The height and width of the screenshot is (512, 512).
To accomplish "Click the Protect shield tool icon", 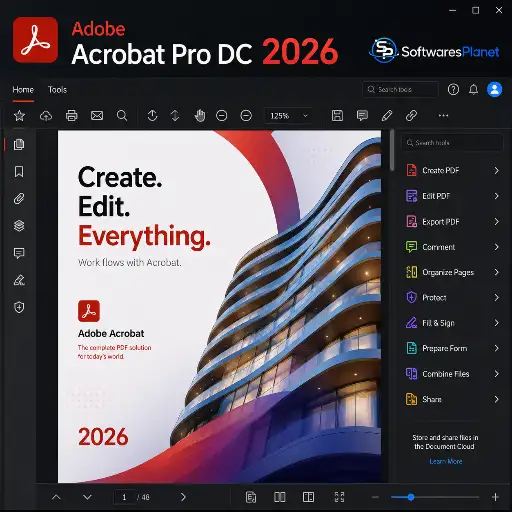I will click(x=411, y=297).
